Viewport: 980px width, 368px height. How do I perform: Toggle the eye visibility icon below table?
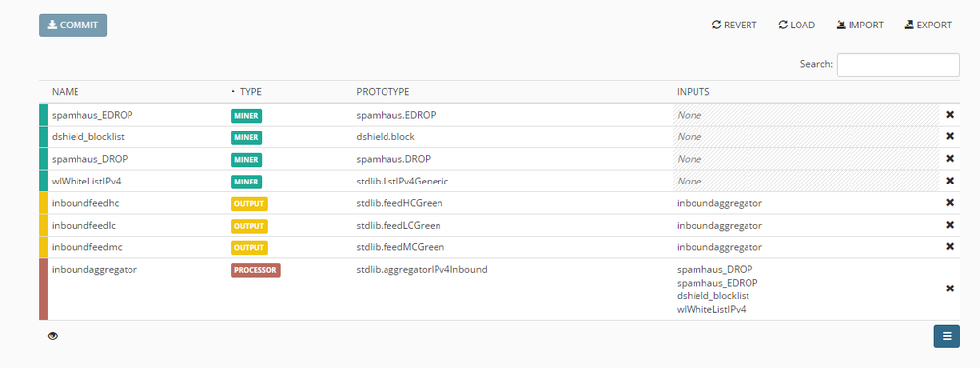(53, 336)
